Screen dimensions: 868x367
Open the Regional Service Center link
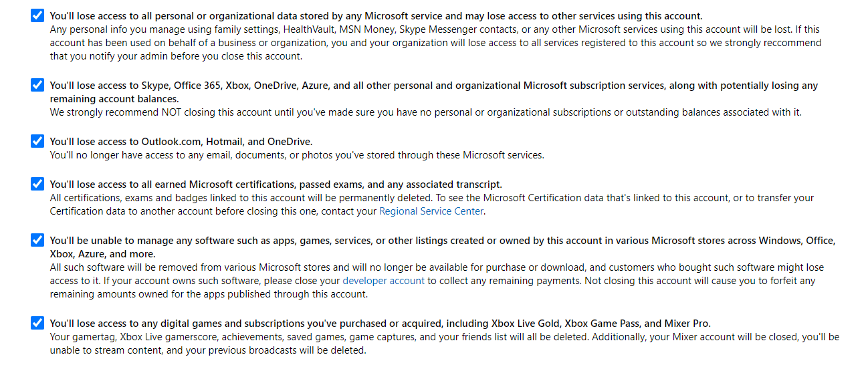click(431, 211)
